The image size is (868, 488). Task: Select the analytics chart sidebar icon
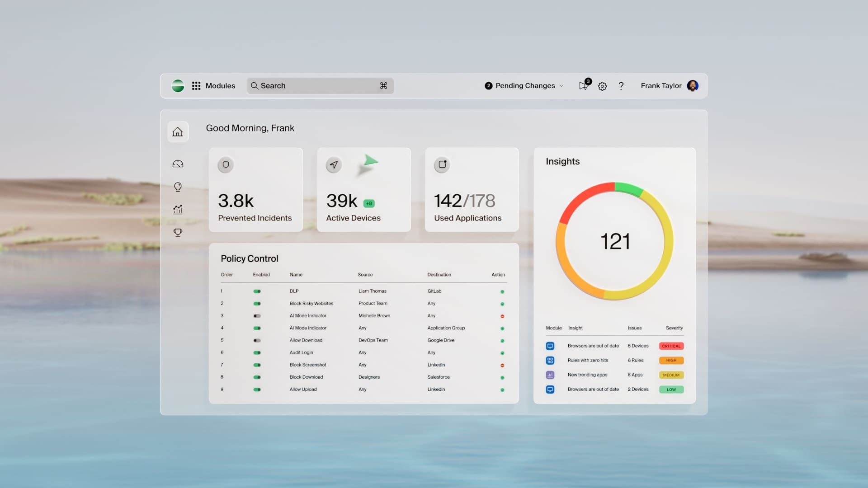[x=178, y=210]
